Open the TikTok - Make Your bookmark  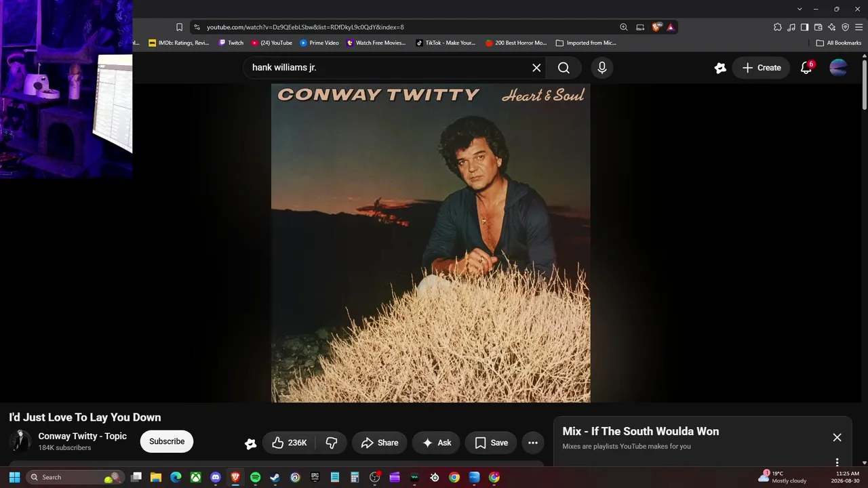coord(446,43)
